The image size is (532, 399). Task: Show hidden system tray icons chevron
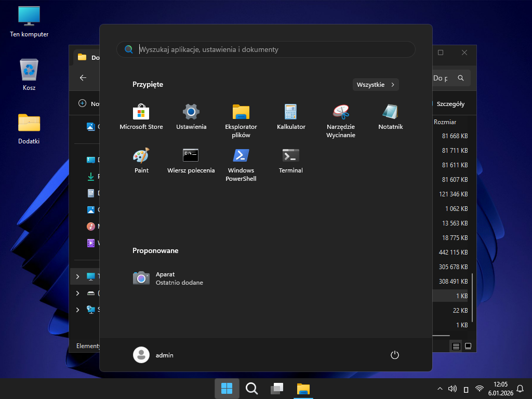tap(440, 389)
